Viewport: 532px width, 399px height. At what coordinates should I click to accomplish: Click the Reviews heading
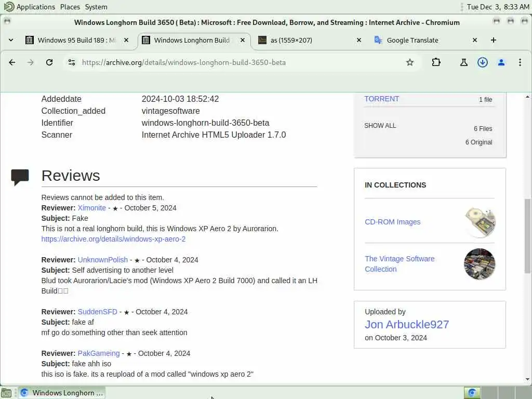pos(71,176)
